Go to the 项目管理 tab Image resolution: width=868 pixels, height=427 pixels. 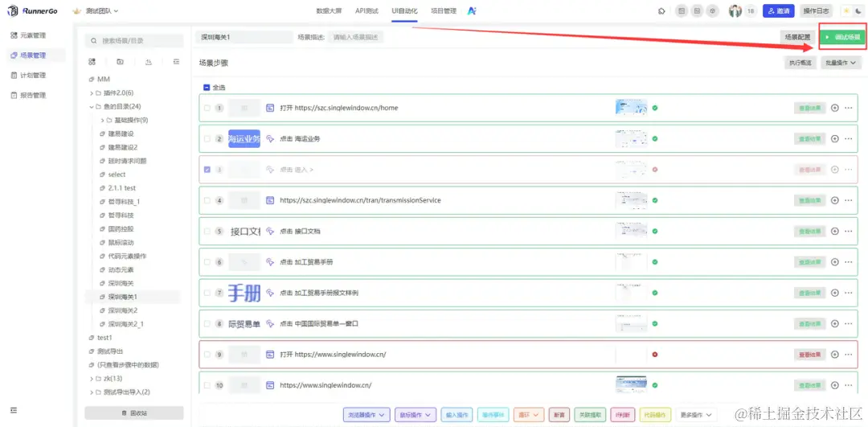click(444, 10)
